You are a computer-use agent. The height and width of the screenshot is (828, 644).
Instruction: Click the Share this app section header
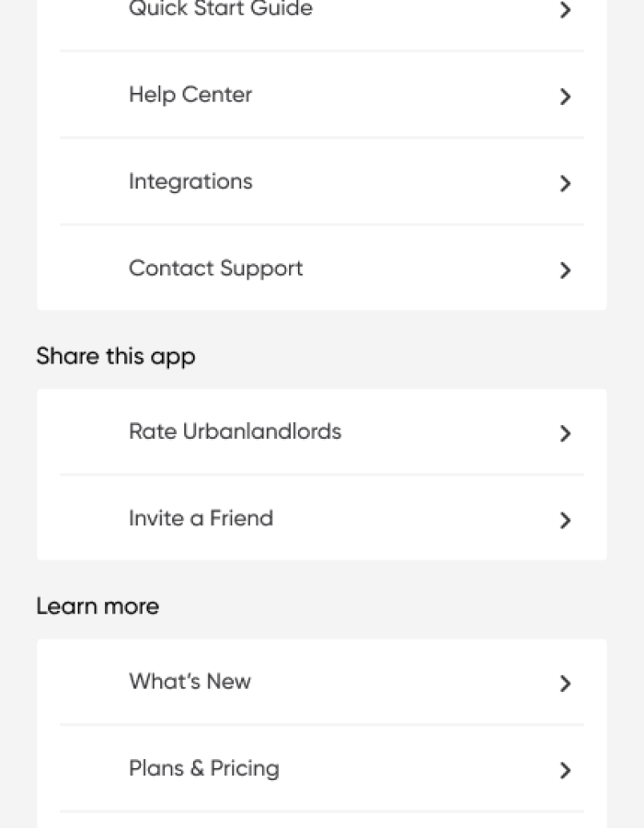point(115,356)
